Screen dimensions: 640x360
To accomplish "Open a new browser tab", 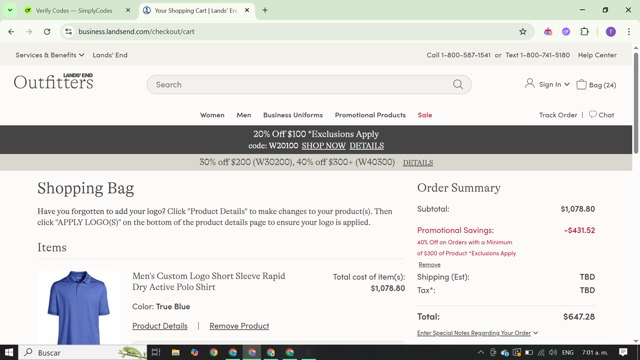I will pyautogui.click(x=265, y=10).
